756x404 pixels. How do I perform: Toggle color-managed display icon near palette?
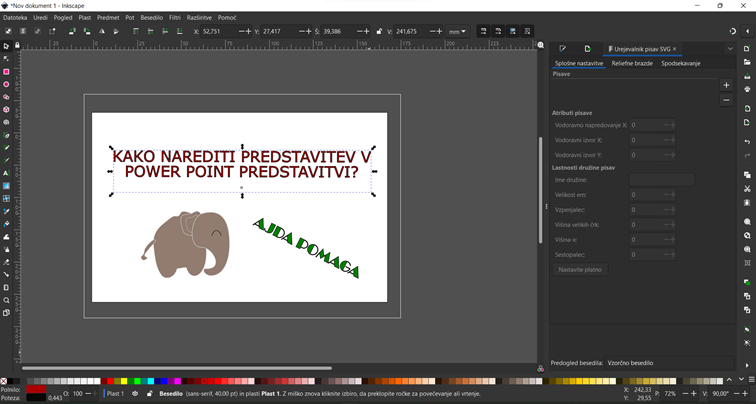(x=540, y=369)
